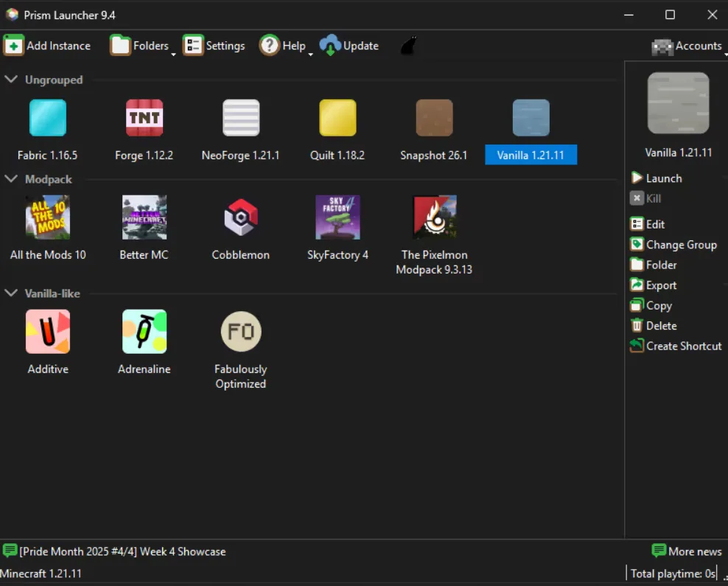
Task: Click Change Group in the sidebar
Action: tap(673, 245)
